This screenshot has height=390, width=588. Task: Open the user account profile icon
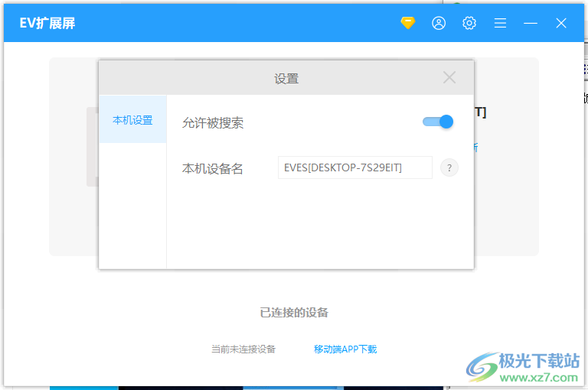tap(439, 23)
